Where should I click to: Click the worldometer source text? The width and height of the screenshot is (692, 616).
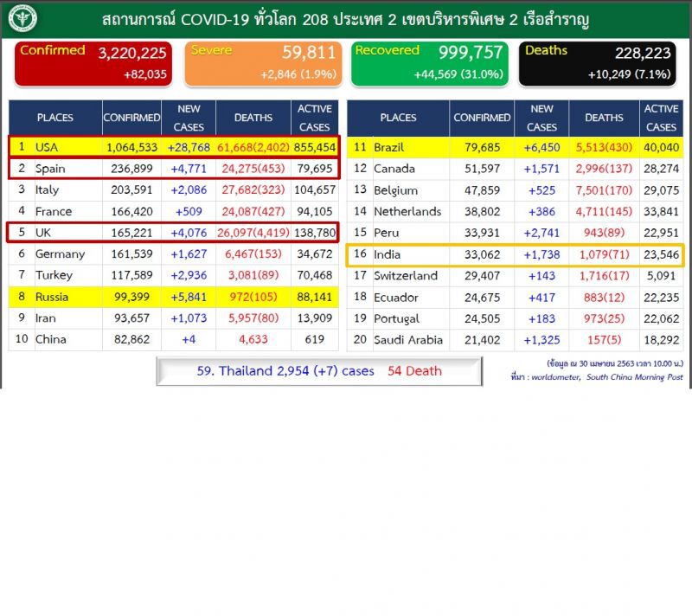click(556, 377)
